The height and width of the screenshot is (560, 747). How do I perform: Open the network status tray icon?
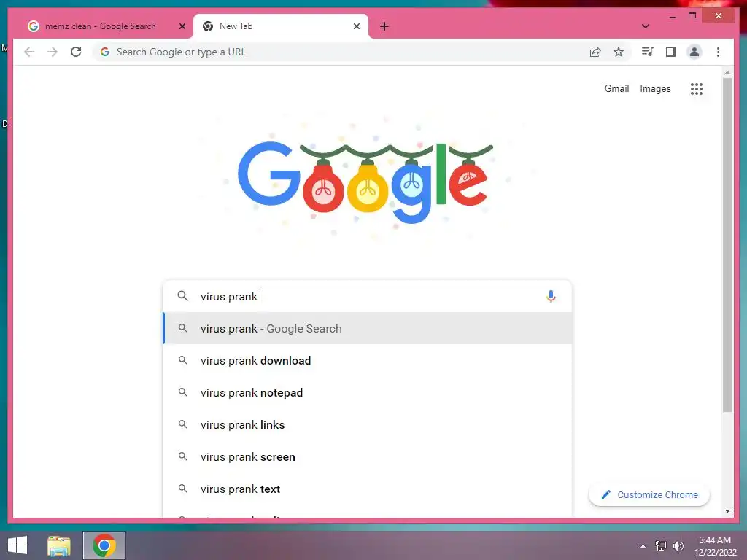click(661, 546)
